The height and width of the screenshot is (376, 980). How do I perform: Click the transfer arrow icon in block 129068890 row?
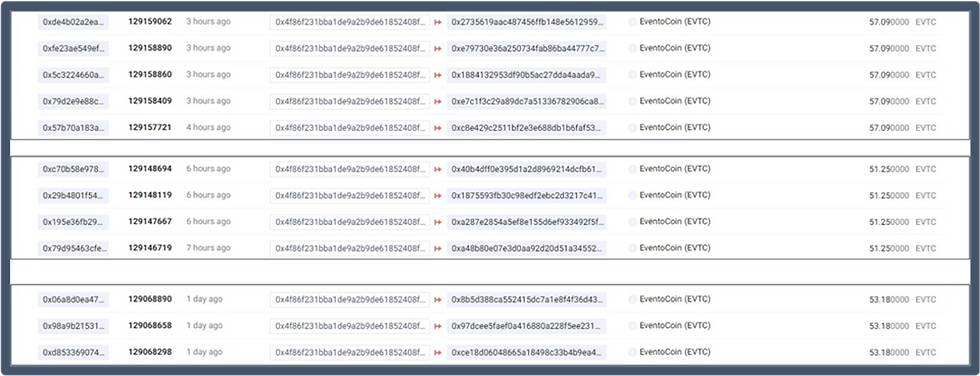point(438,300)
